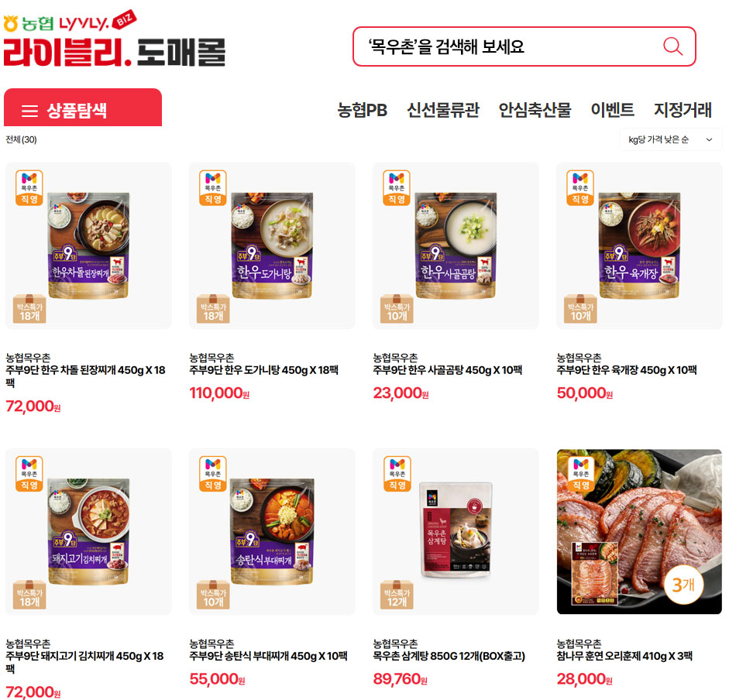This screenshot has height=700, width=729.
Task: Select the 안심축산물 menu item
Action: pyautogui.click(x=535, y=110)
